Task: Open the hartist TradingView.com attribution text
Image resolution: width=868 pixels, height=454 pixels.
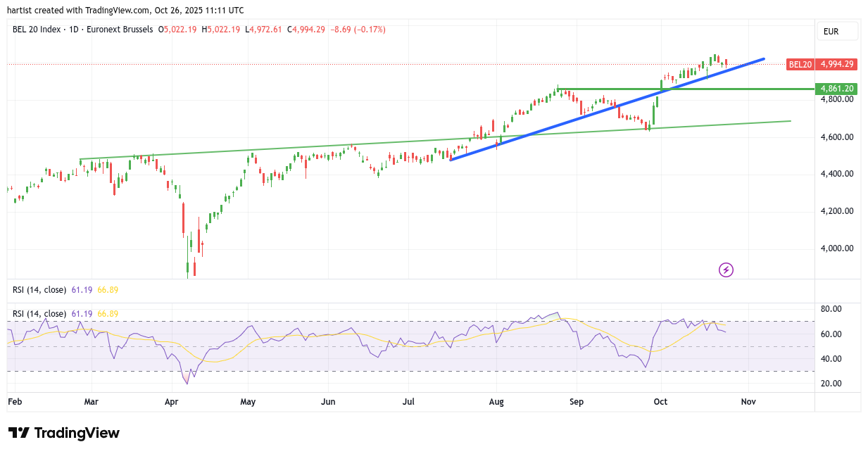Action: click(x=125, y=10)
